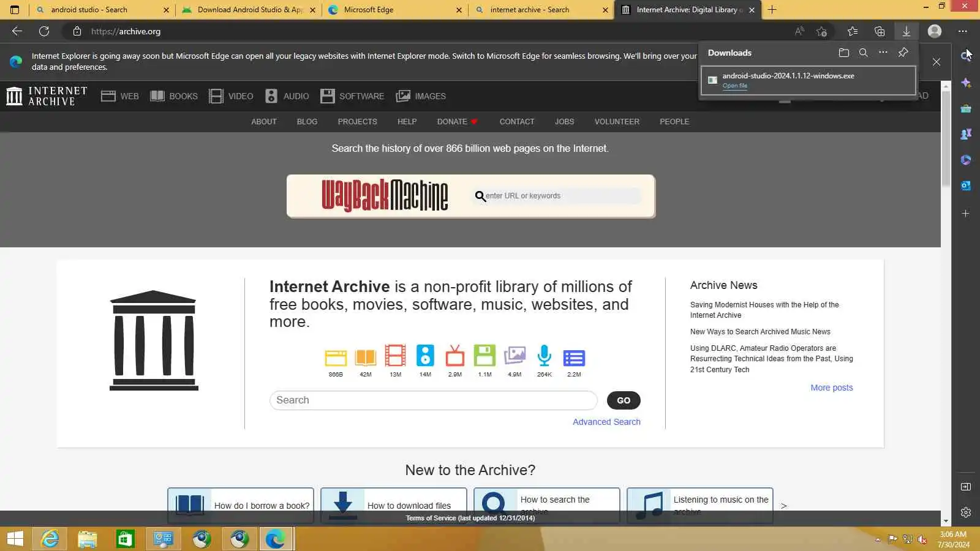This screenshot has height=551, width=980.
Task: Hide the Edge sidebar
Action: tap(966, 487)
